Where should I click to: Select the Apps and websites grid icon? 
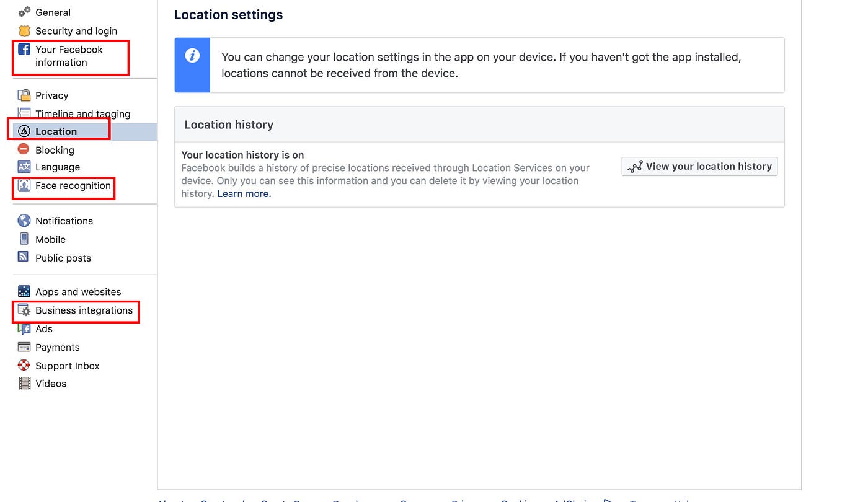click(23, 291)
